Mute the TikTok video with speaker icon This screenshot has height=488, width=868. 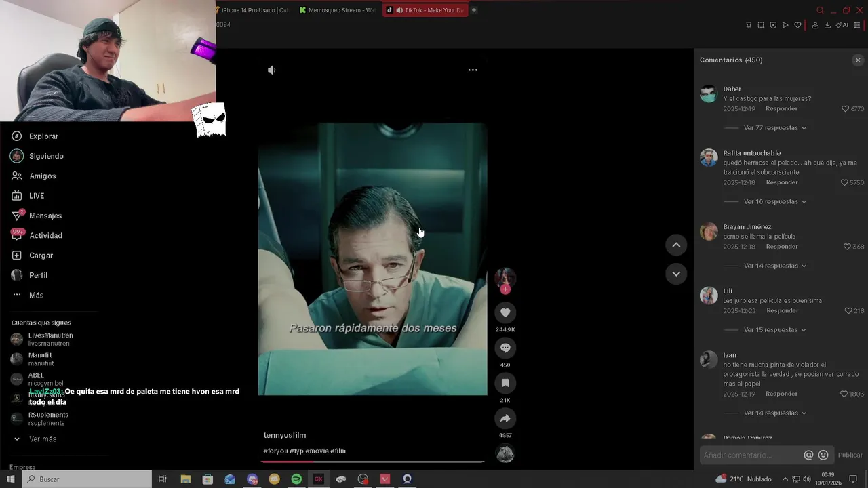(x=272, y=70)
